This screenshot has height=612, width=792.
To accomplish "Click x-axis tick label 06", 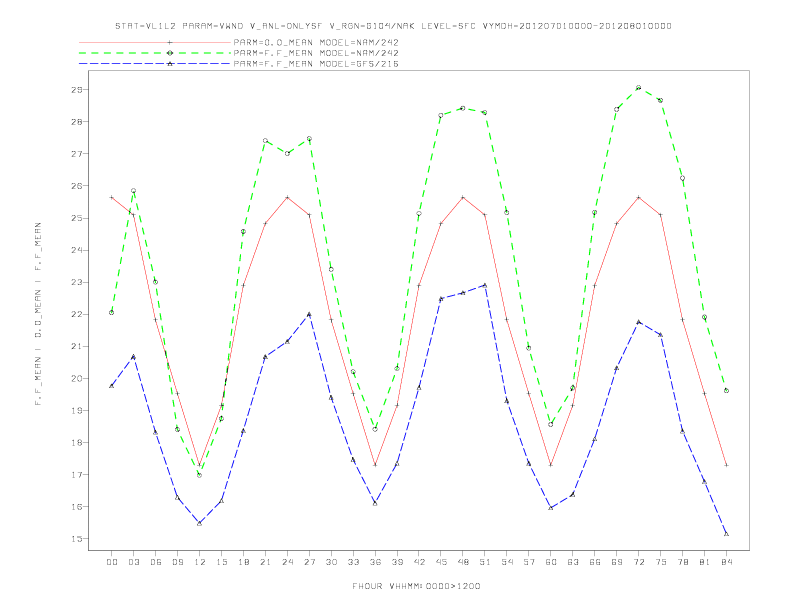I will [156, 562].
